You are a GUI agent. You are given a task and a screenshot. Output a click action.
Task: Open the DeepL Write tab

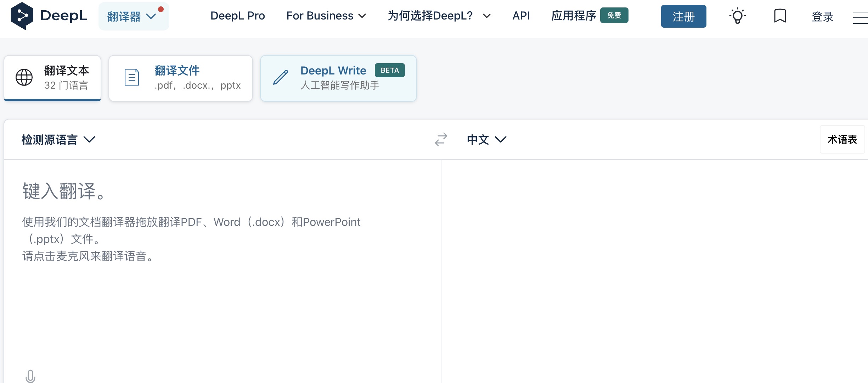(x=338, y=78)
